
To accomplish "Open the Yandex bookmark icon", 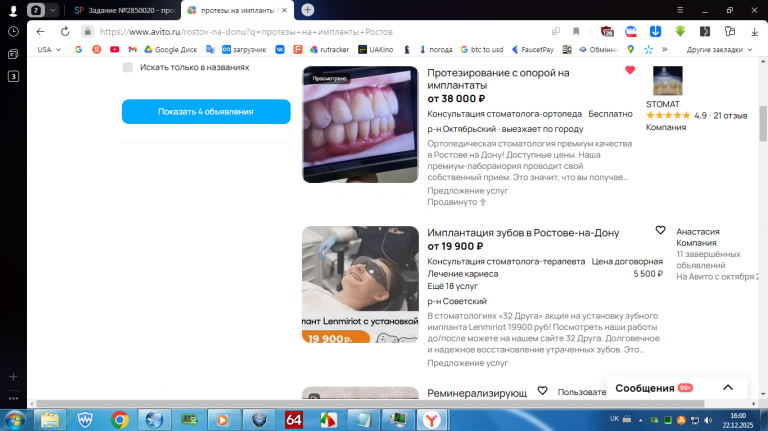I will (96, 49).
